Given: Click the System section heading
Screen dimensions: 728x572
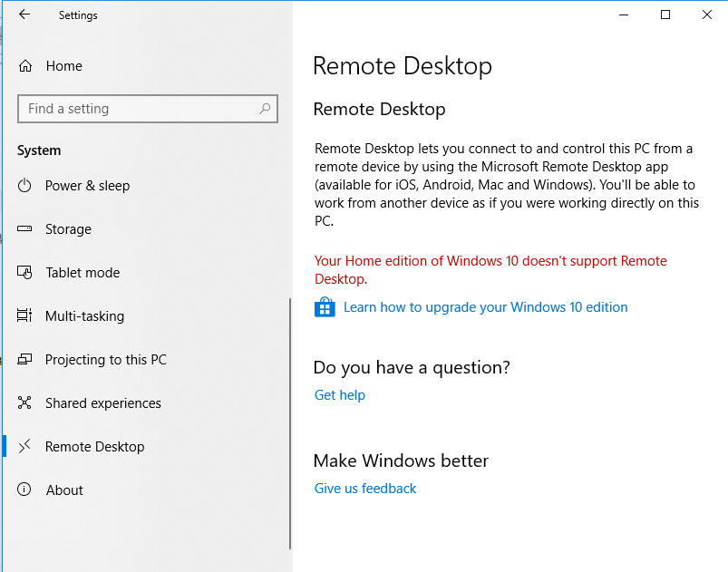Looking at the screenshot, I should pyautogui.click(x=39, y=150).
